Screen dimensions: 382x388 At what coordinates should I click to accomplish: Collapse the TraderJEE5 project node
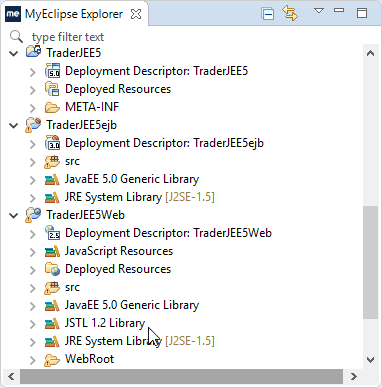[14, 53]
